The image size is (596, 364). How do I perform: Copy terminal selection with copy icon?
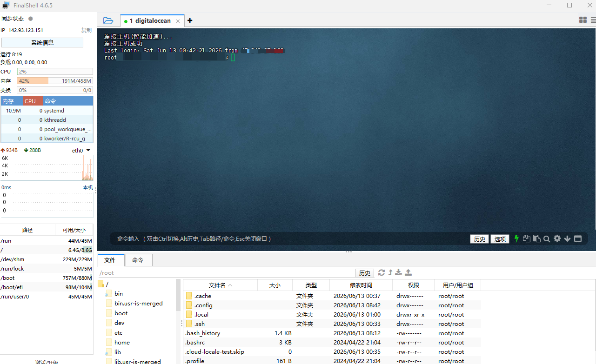pyautogui.click(x=527, y=238)
